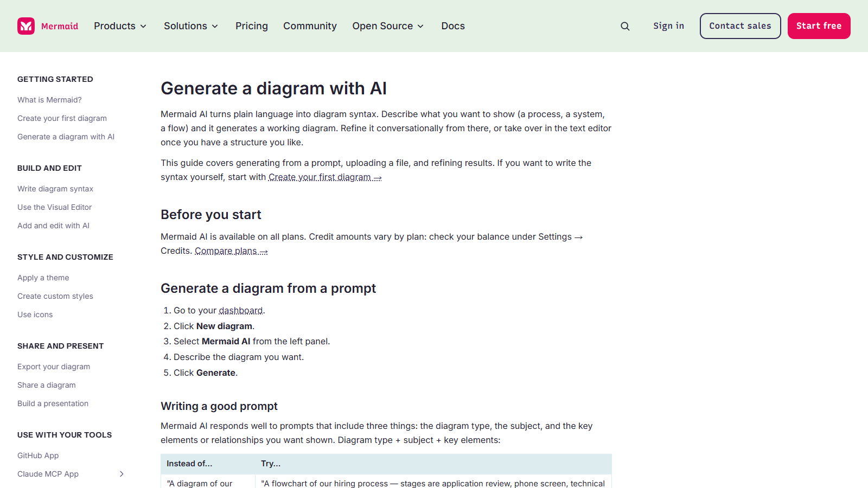Click the Contact sales button
Image resolution: width=868 pixels, height=488 pixels.
pos(740,26)
